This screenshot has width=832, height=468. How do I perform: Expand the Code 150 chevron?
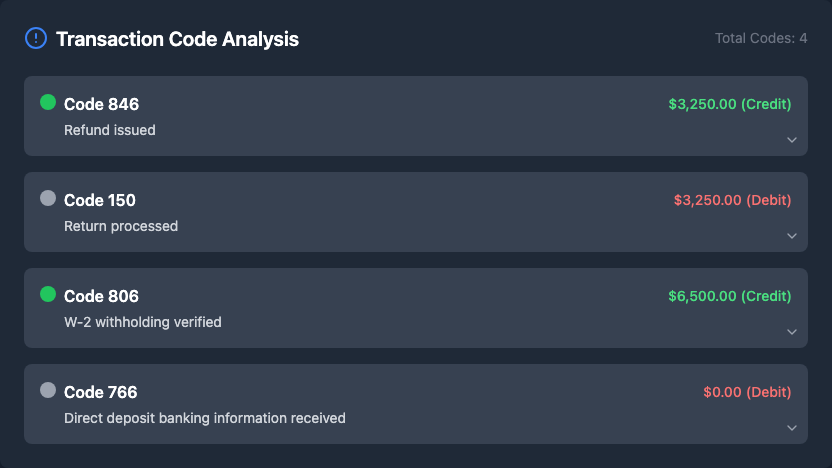coord(791,236)
